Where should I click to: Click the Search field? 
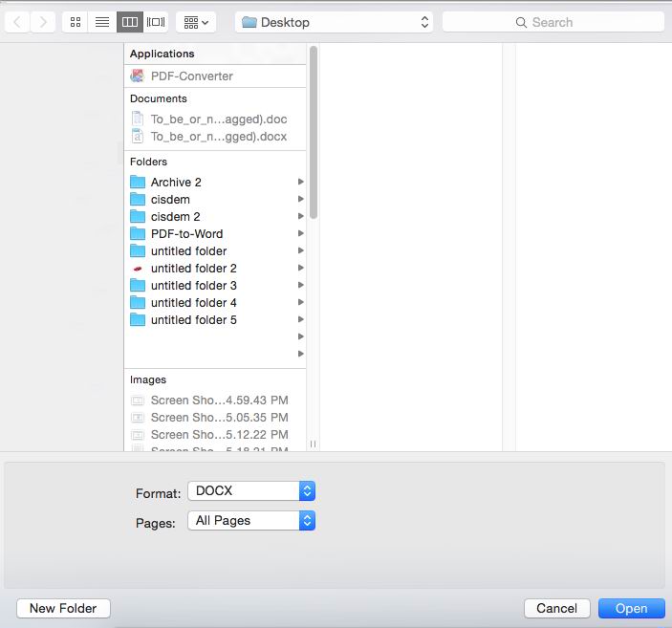click(553, 22)
